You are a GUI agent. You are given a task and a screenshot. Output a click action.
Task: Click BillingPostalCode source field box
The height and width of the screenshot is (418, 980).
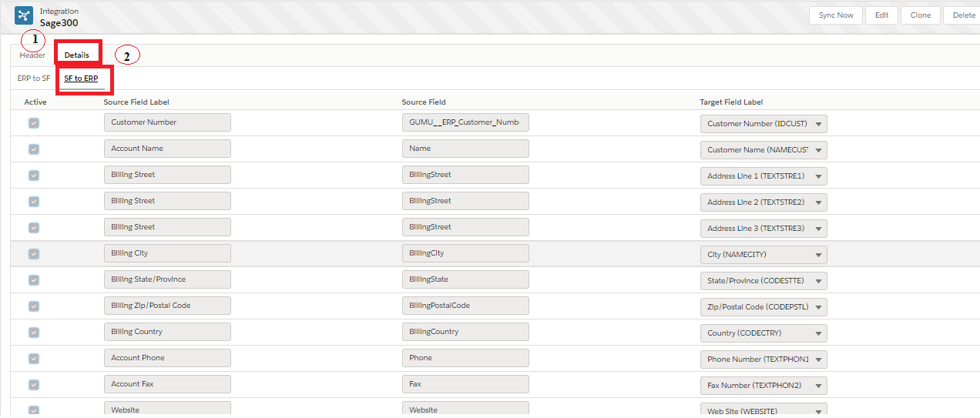(465, 306)
